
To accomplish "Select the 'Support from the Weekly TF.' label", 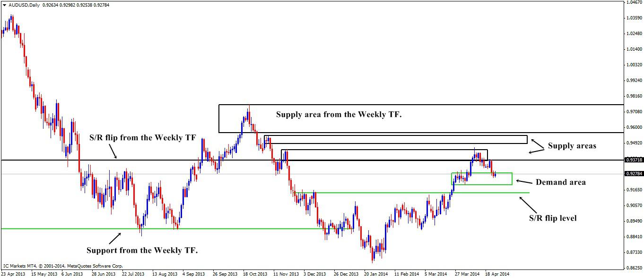I will pos(142,251).
